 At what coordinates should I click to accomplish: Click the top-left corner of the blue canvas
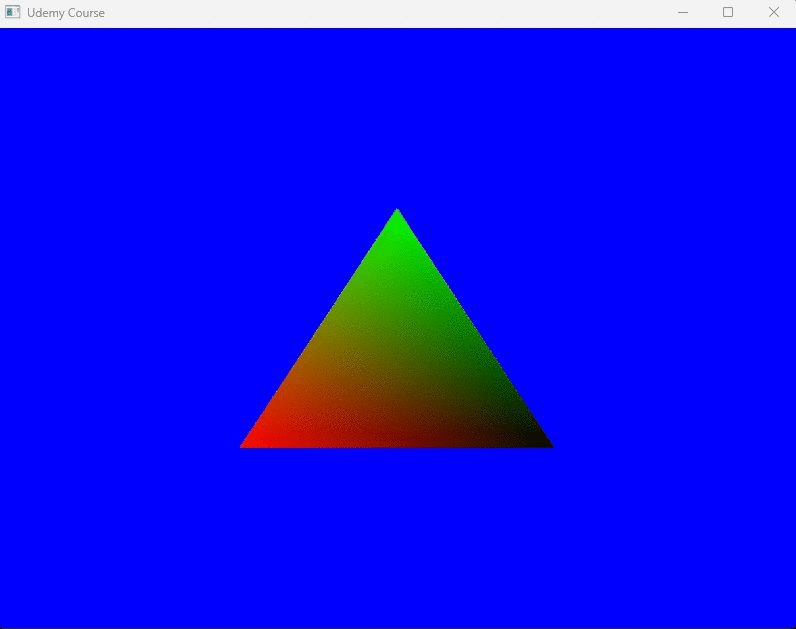4,32
